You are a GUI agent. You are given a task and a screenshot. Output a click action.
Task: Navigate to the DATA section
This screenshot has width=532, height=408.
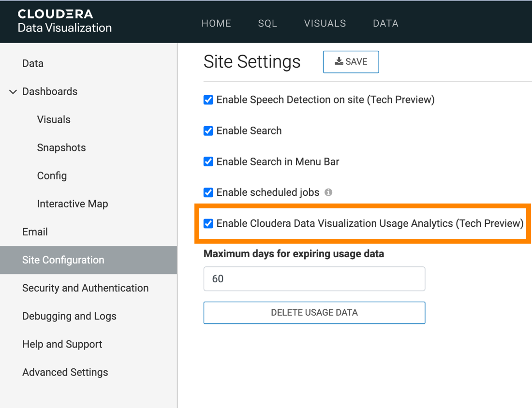coord(385,23)
